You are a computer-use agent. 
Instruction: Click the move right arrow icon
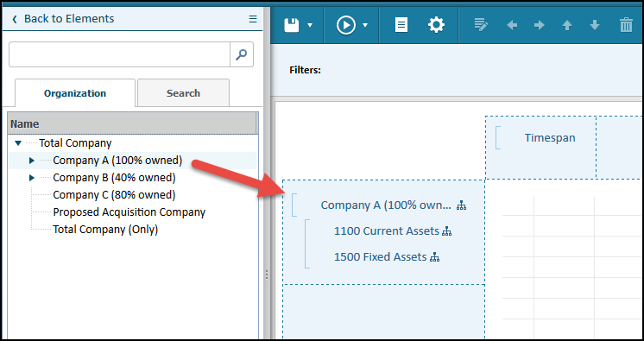pos(540,26)
